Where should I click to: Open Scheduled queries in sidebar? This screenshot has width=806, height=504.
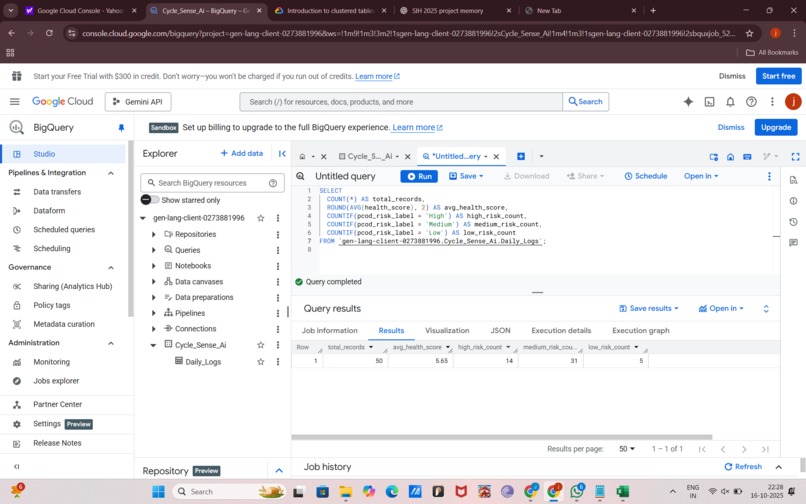coord(64,230)
